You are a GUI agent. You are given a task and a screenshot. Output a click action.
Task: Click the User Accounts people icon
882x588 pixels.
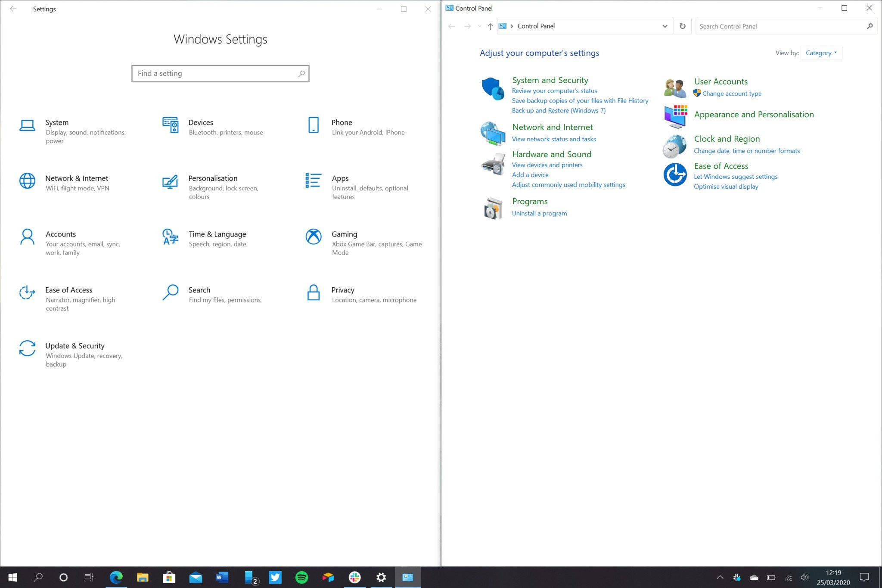pos(675,88)
